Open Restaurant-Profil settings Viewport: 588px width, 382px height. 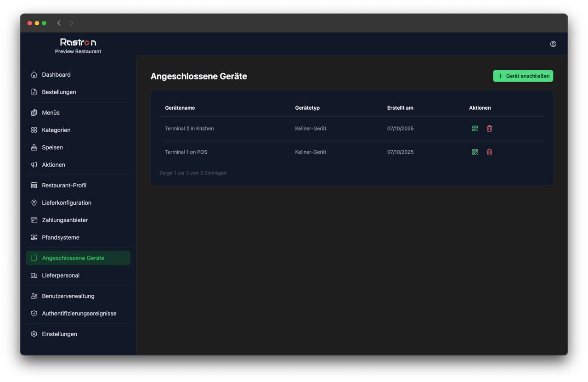coord(64,185)
